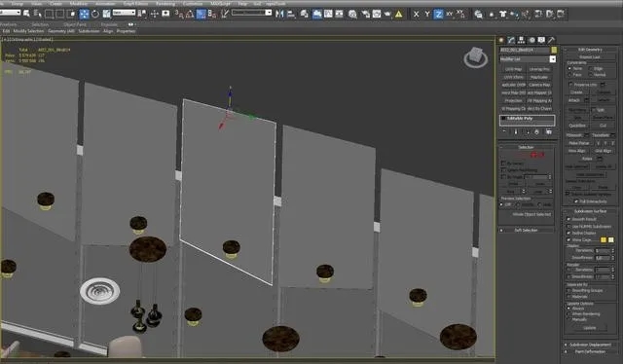
Task: Open the reference coordinate system dropdown
Action: click(124, 13)
